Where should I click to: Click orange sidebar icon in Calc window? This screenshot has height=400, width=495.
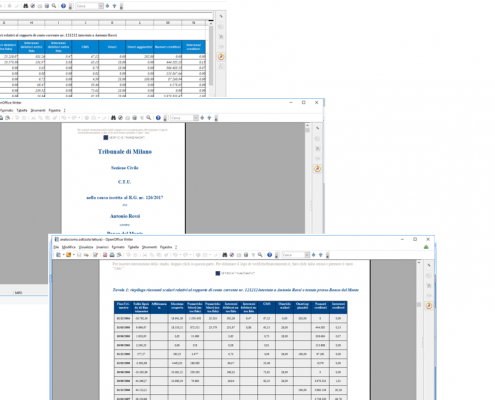tap(221, 57)
